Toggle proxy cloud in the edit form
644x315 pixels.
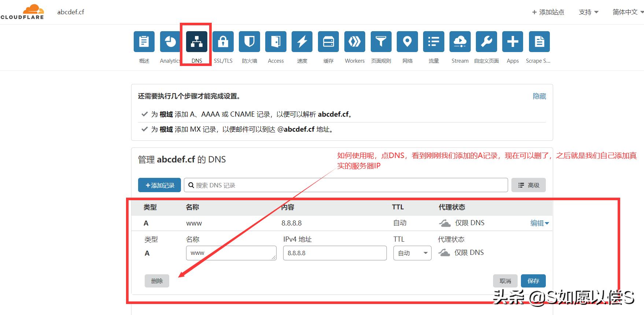444,253
